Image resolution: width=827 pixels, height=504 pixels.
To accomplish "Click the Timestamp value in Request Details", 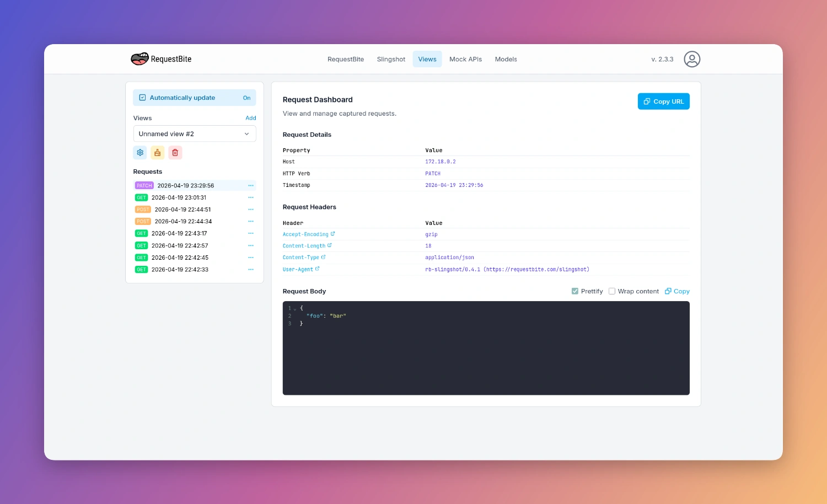I will point(454,185).
